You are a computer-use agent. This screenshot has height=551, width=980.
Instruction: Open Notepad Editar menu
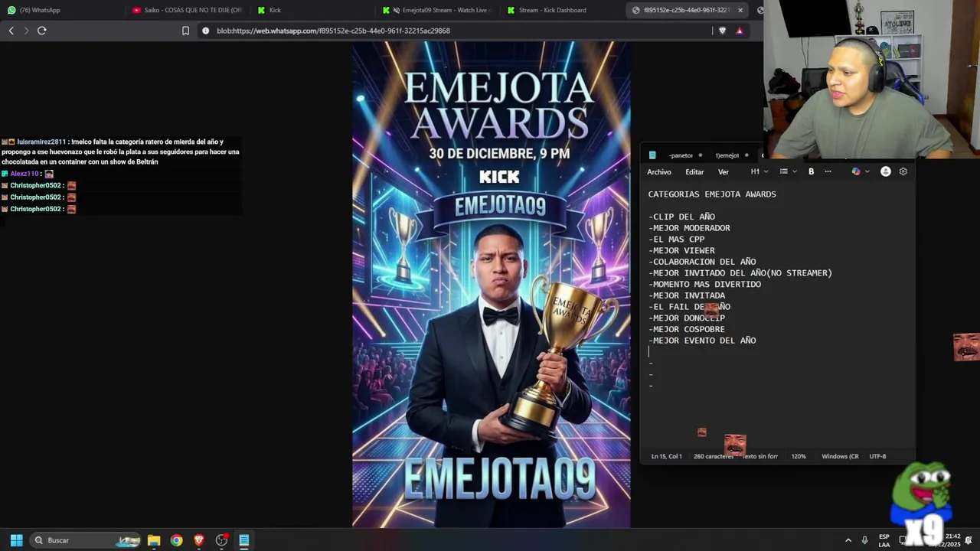point(694,171)
